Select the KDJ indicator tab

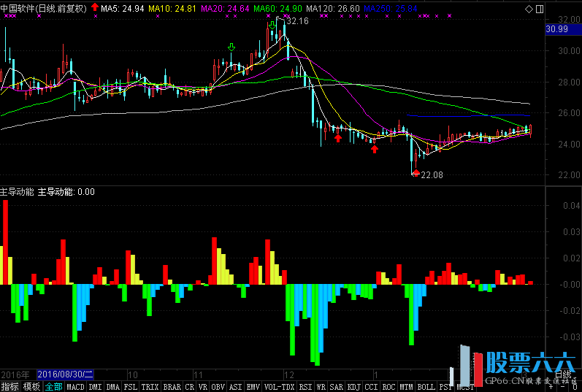click(353, 387)
